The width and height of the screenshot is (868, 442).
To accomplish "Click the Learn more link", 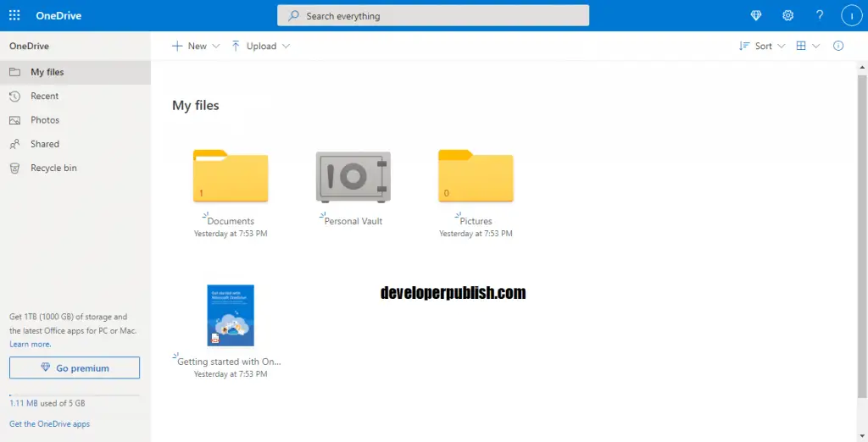I will pyautogui.click(x=30, y=344).
